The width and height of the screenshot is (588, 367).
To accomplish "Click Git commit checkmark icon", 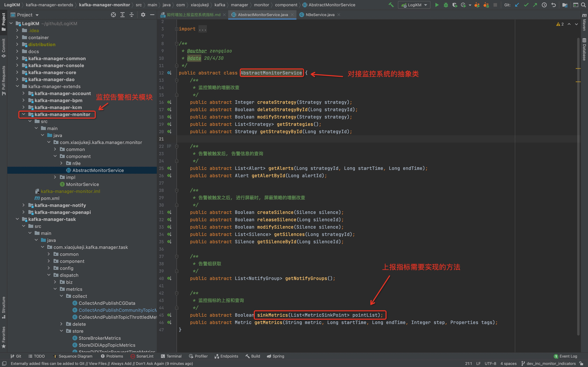I will (x=526, y=5).
